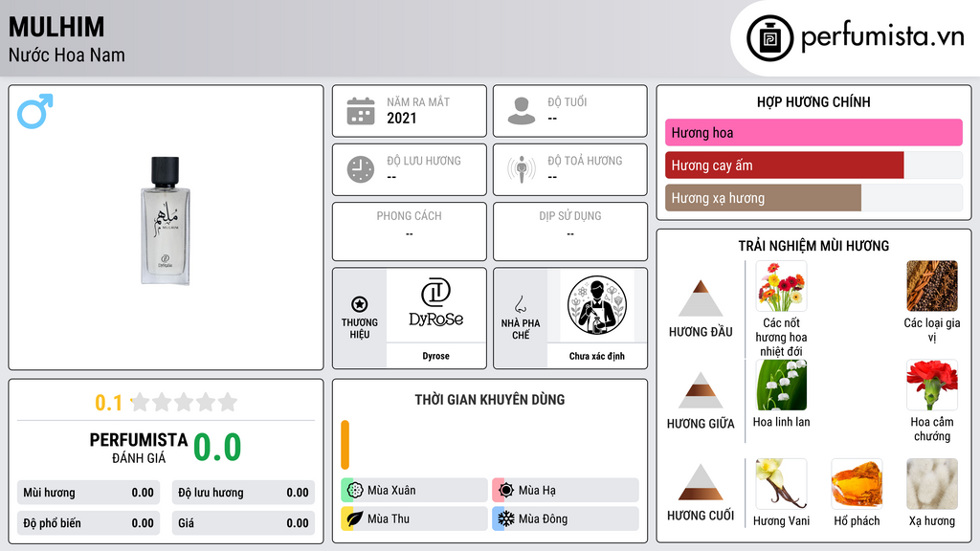Click the perfumer illustration circle icon
This screenshot has width=980, height=551.
click(597, 305)
